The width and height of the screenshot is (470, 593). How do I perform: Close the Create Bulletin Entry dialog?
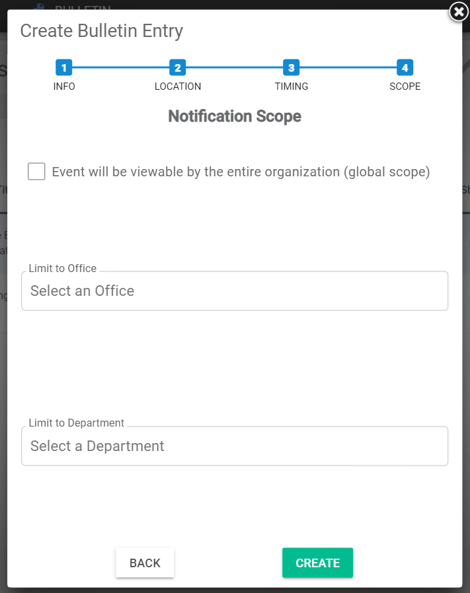(459, 12)
